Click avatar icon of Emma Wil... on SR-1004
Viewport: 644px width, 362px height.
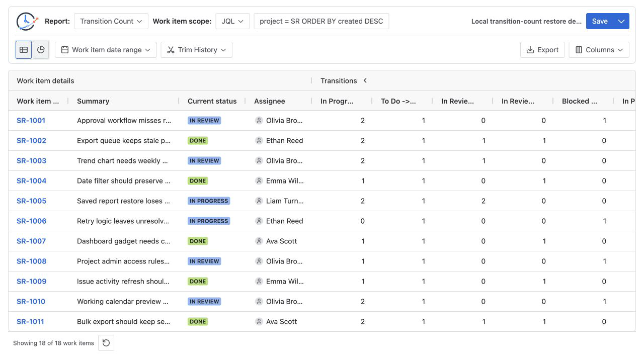259,180
